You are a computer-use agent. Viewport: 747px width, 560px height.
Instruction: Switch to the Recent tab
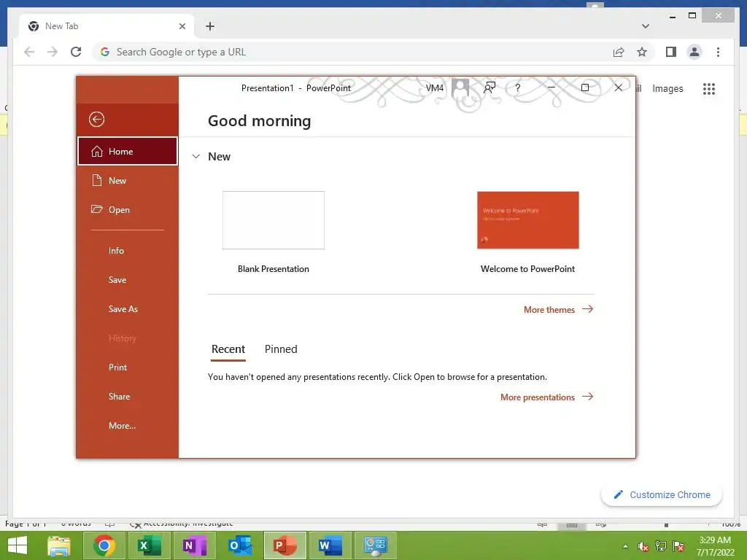[x=228, y=349]
